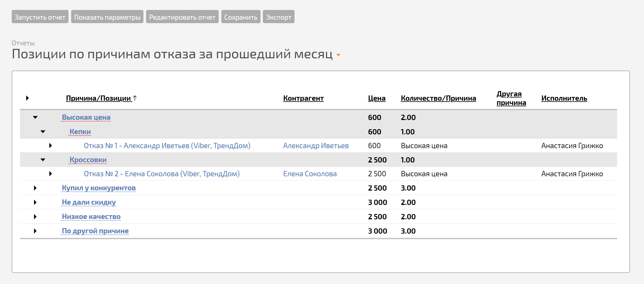
Task: Sort by Количество/Причина column
Action: pyautogui.click(x=438, y=98)
